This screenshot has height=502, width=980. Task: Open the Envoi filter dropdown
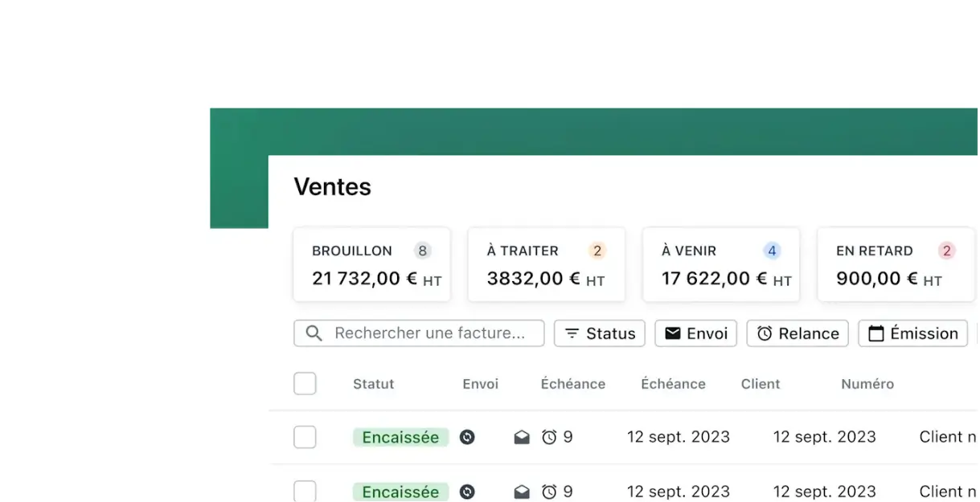696,333
